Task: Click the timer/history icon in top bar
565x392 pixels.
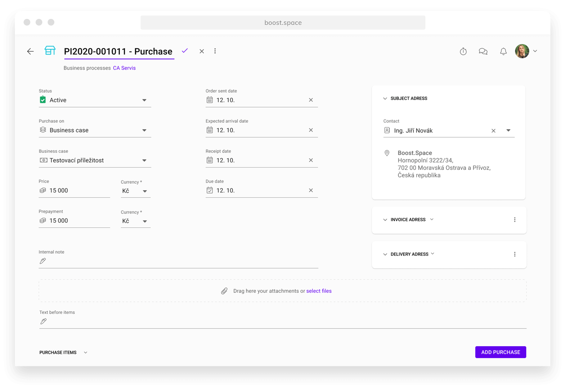Action: (x=463, y=51)
